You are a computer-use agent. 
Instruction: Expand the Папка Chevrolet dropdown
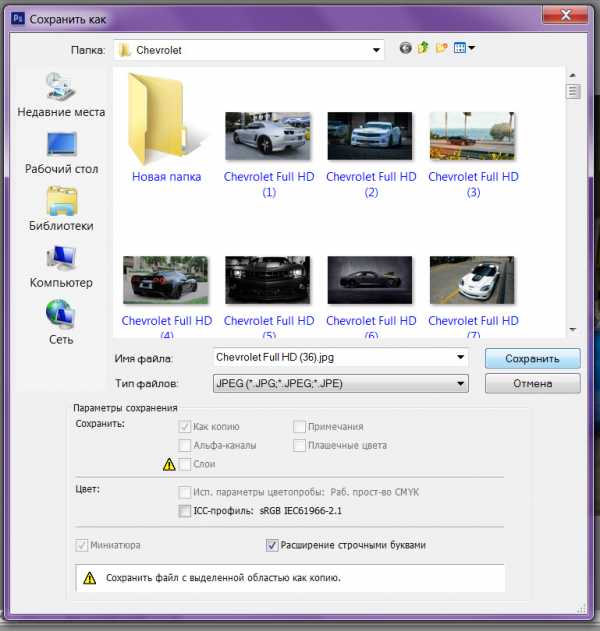(376, 49)
